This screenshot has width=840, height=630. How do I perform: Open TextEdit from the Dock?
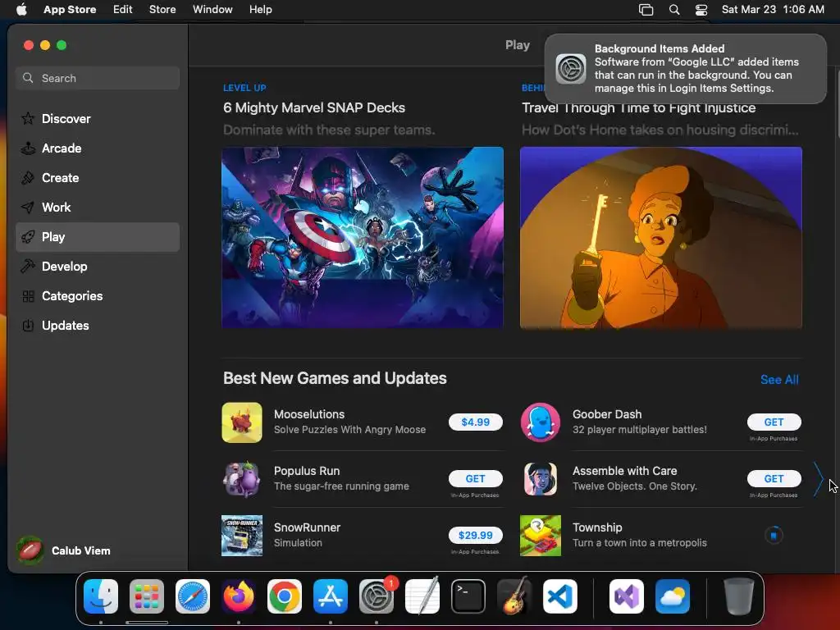pyautogui.click(x=422, y=596)
